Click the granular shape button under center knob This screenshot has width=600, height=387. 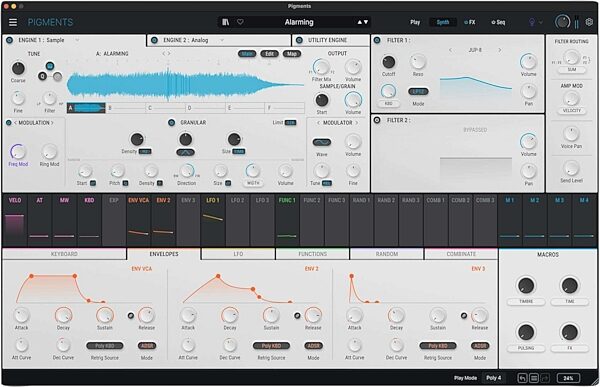(x=186, y=152)
